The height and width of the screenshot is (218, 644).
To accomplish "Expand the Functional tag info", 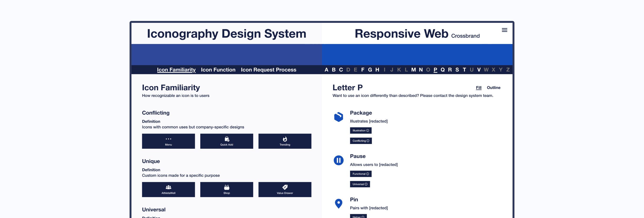I will [361, 174].
